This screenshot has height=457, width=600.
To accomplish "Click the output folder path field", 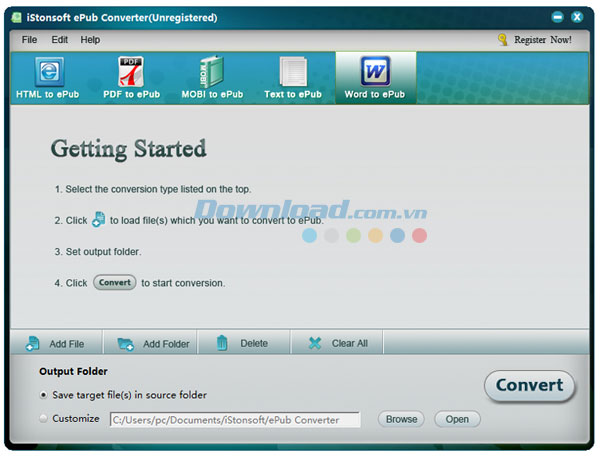I will [235, 420].
